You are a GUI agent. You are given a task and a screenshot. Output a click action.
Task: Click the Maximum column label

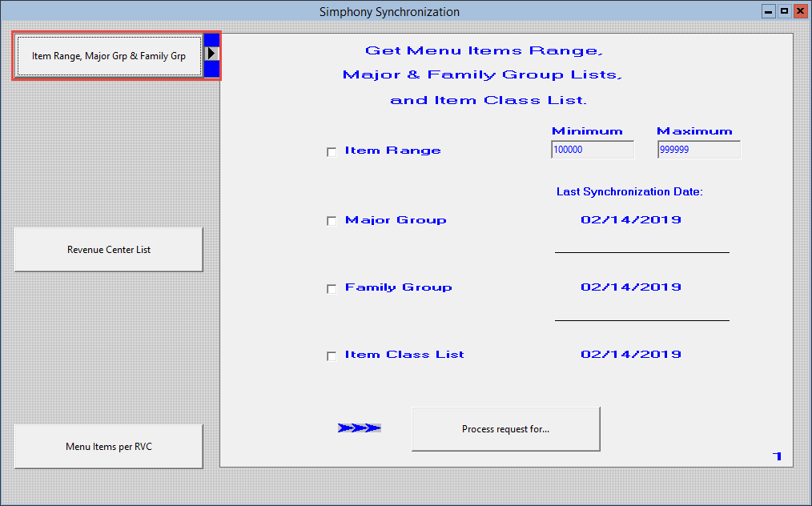694,131
